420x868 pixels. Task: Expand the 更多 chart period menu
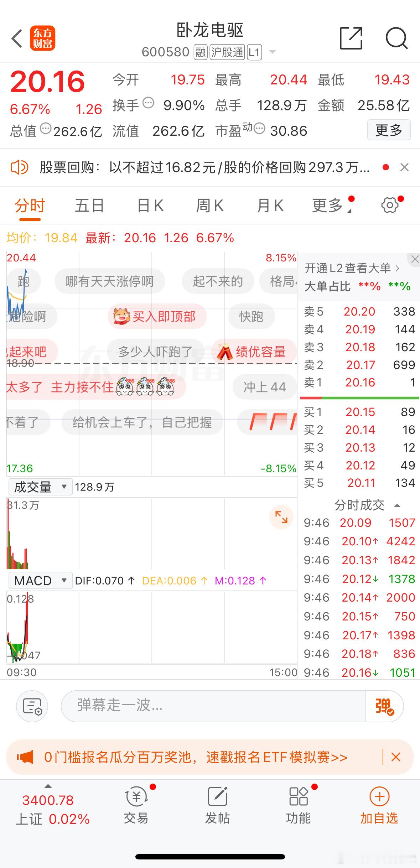(x=332, y=206)
